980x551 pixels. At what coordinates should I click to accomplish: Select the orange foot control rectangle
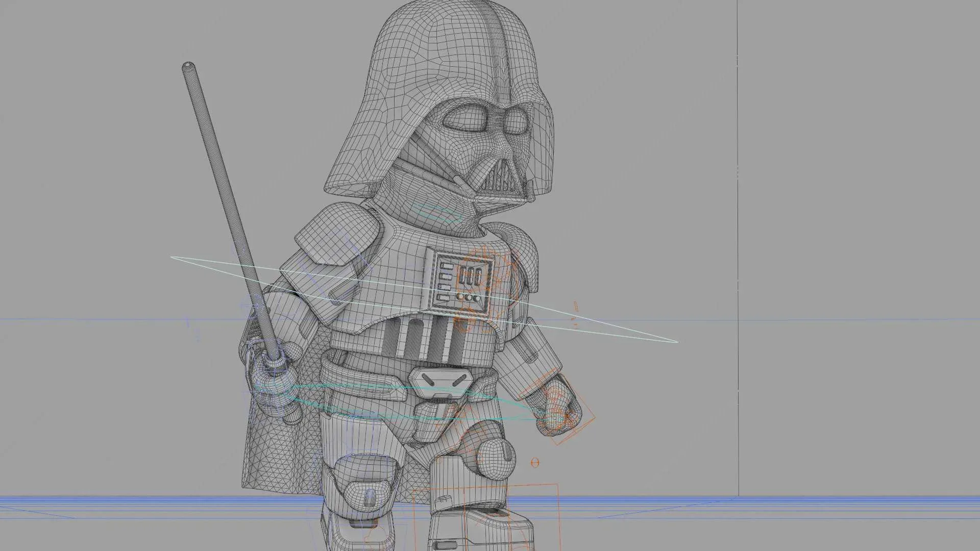(487, 518)
